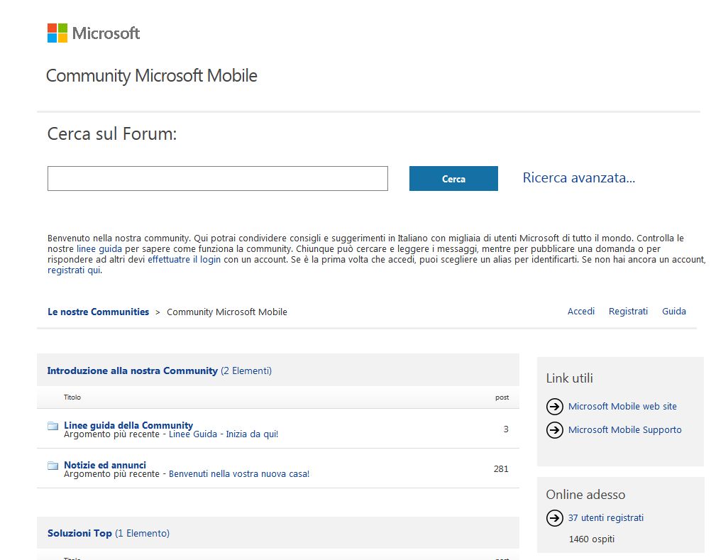Click the Link utili heading
Viewport: 728px width, 560px height.
[569, 378]
